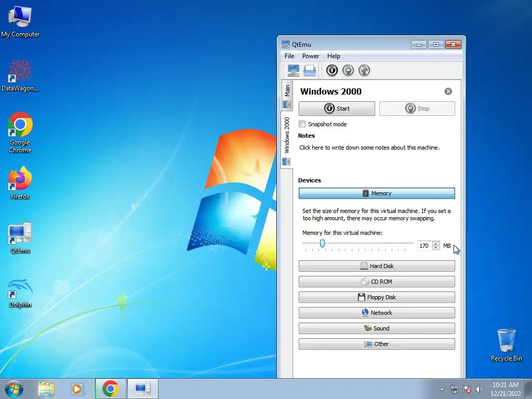Select the My Computer desktop icon
Screen dimensions: 532x399
[x=20, y=22]
